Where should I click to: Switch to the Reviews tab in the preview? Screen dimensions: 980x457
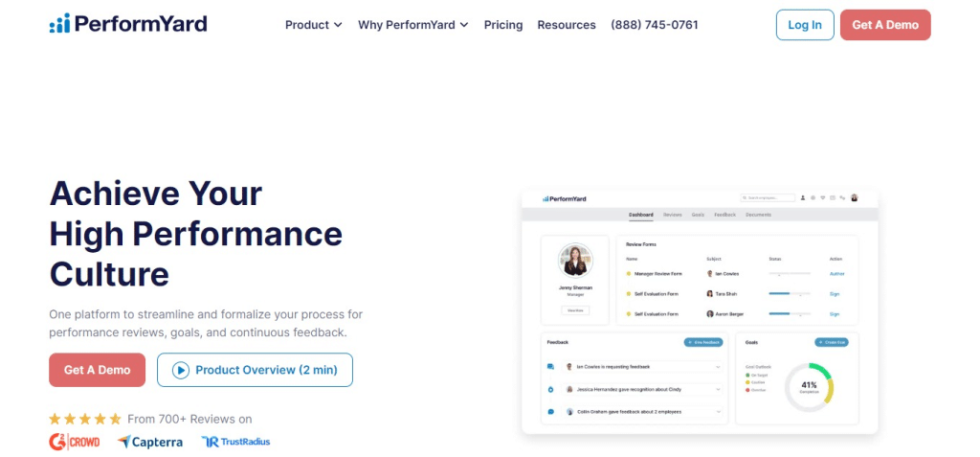(673, 215)
